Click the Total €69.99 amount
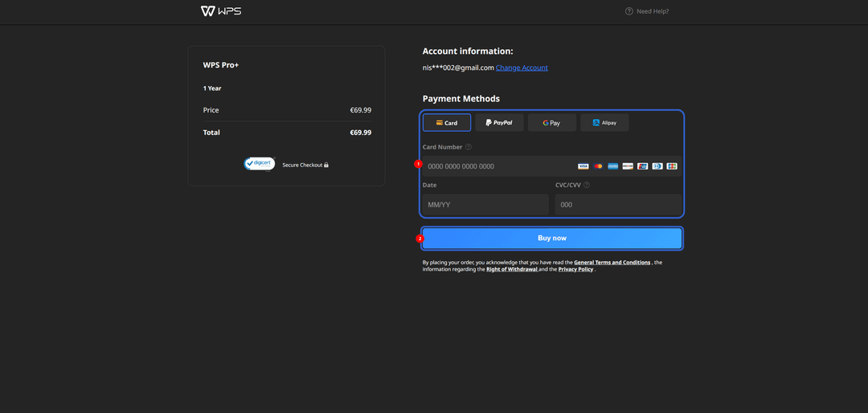 click(360, 133)
